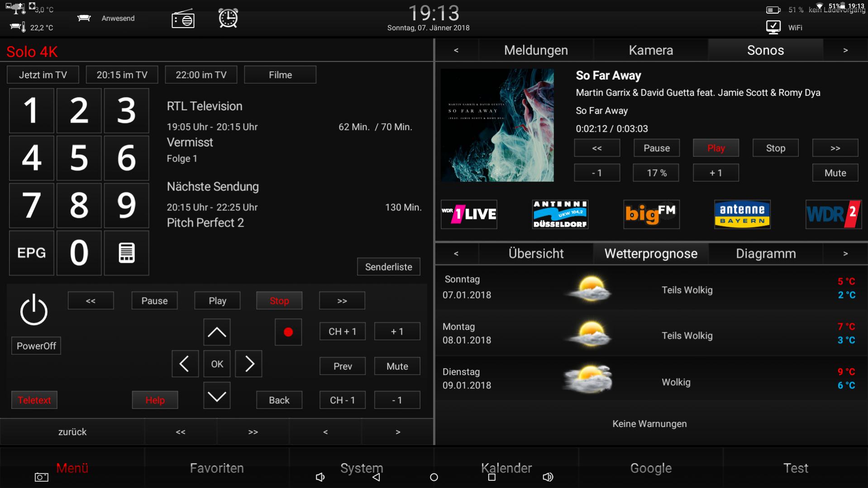Open the alarm clock icon
Viewport: 868px width, 488px height.
coord(228,19)
